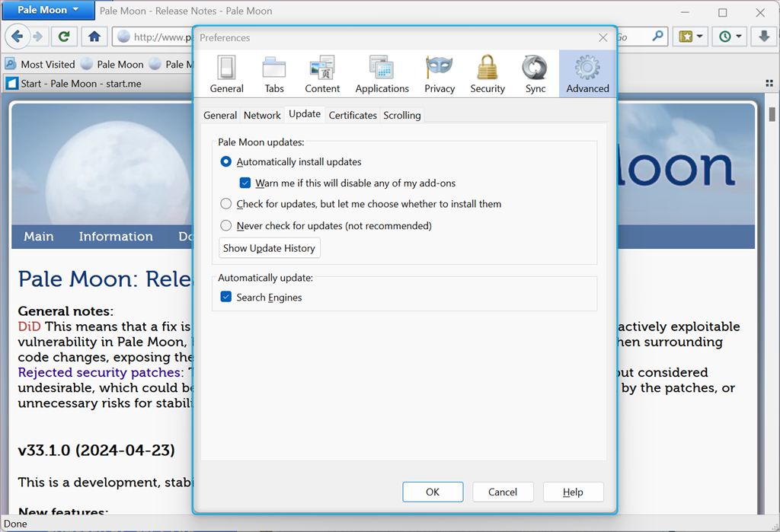Open the Pale Moon application menu
The height and width of the screenshot is (532, 780).
click(48, 10)
